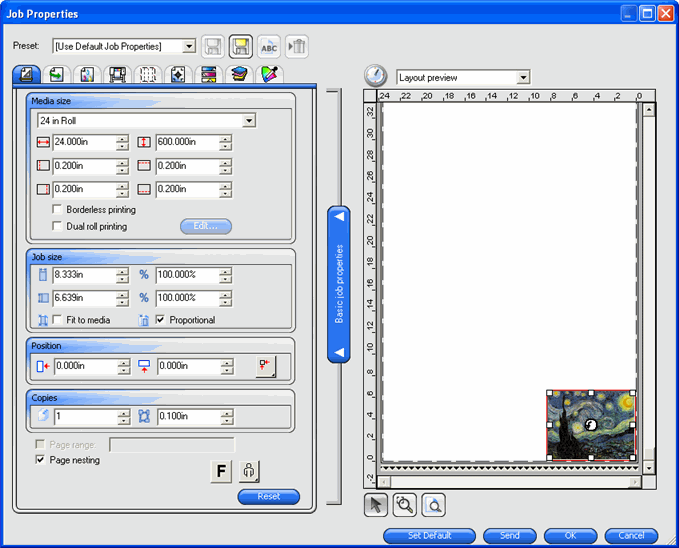The width and height of the screenshot is (679, 548).
Task: Collapse the Basic job properties panel top arrow
Action: point(340,216)
